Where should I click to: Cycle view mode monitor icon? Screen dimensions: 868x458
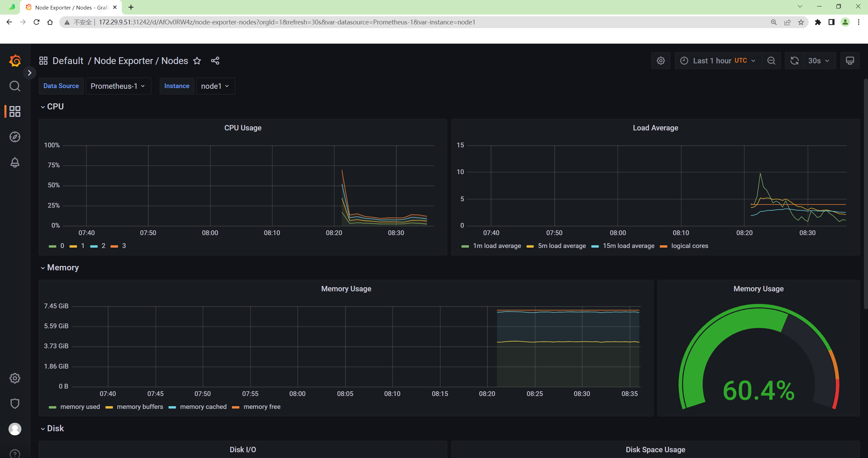click(850, 61)
